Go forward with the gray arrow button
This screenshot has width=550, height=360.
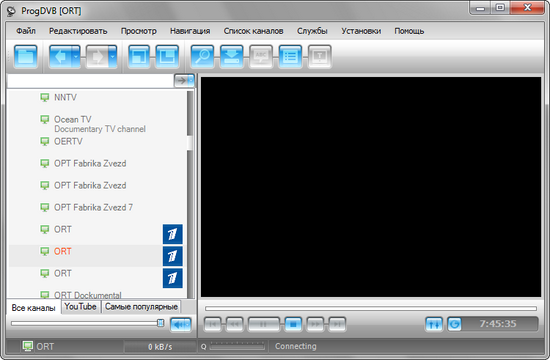97,56
